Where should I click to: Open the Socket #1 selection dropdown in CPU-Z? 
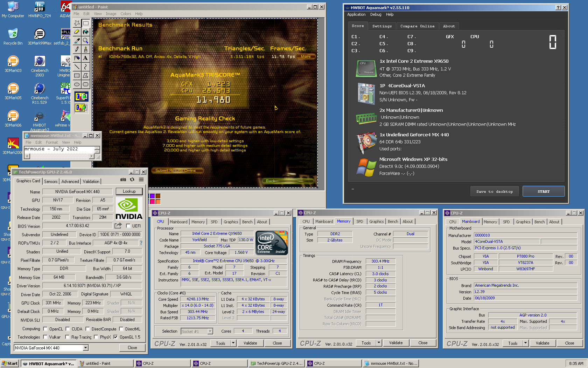(210, 331)
